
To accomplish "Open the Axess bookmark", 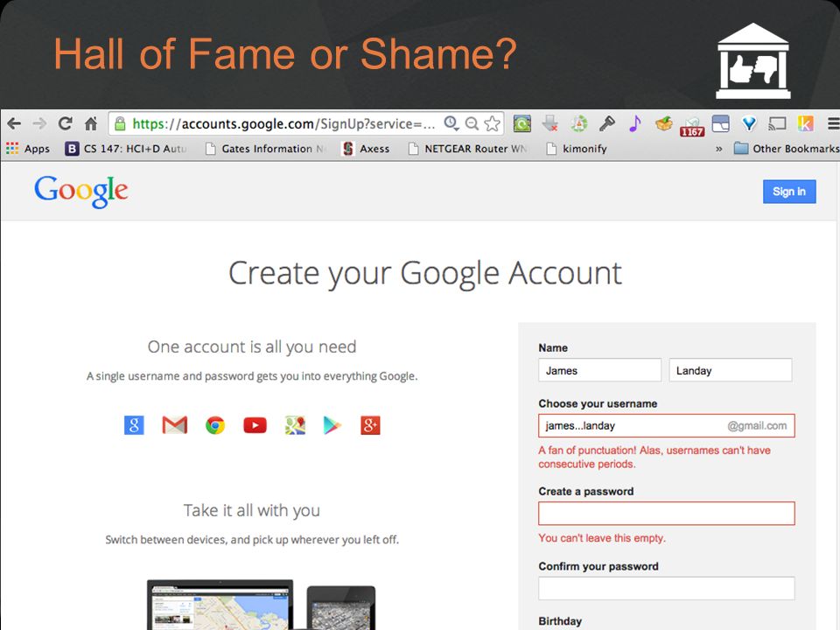I will pyautogui.click(x=366, y=149).
